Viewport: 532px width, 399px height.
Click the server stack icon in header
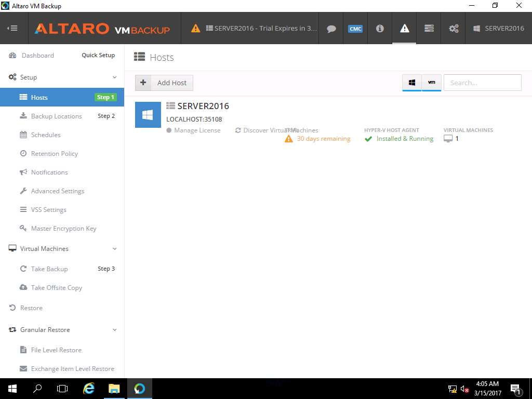(x=429, y=28)
